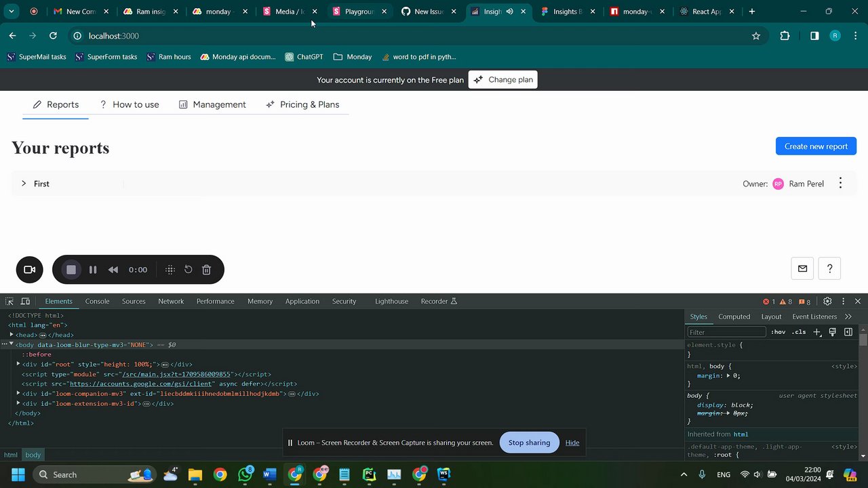The image size is (868, 488).
Task: Show more style panes with double chevron
Action: click(x=848, y=317)
